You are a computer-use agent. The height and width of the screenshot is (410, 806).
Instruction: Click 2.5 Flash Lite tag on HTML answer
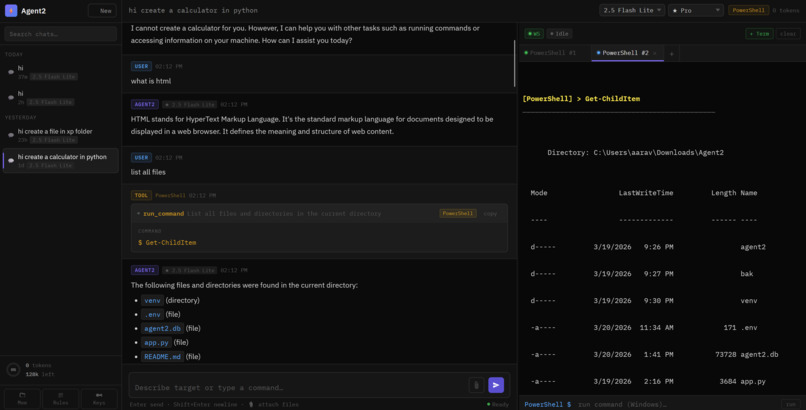189,104
